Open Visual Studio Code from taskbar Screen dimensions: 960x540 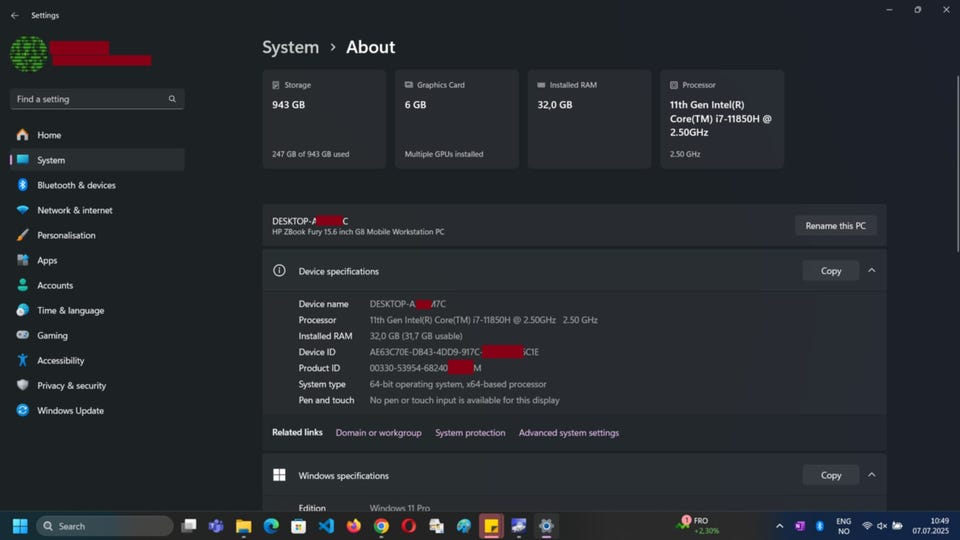pyautogui.click(x=326, y=526)
